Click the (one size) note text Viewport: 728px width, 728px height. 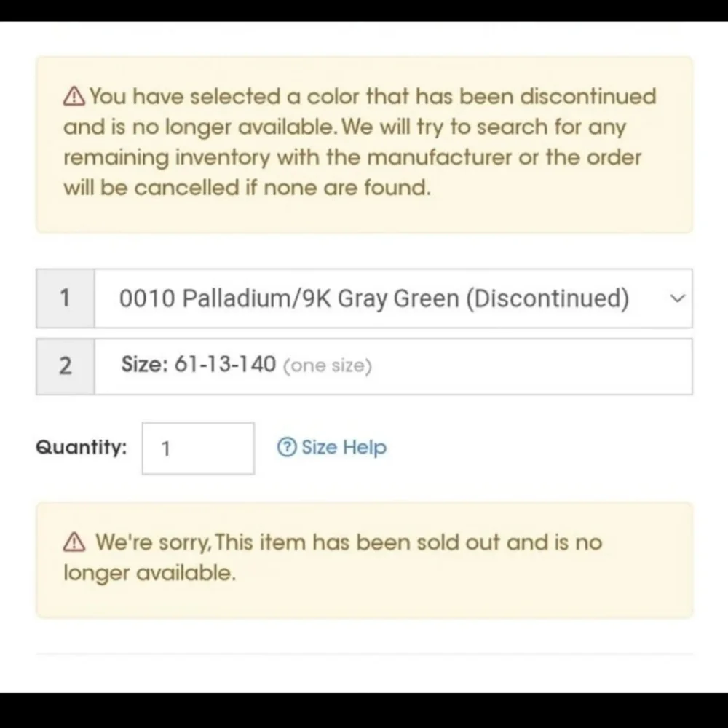point(328,365)
